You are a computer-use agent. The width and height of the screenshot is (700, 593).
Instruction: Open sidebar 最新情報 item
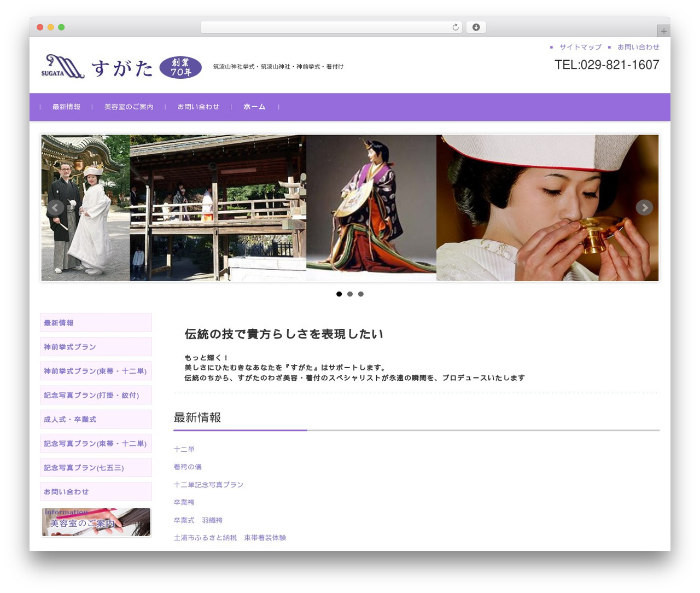point(96,323)
